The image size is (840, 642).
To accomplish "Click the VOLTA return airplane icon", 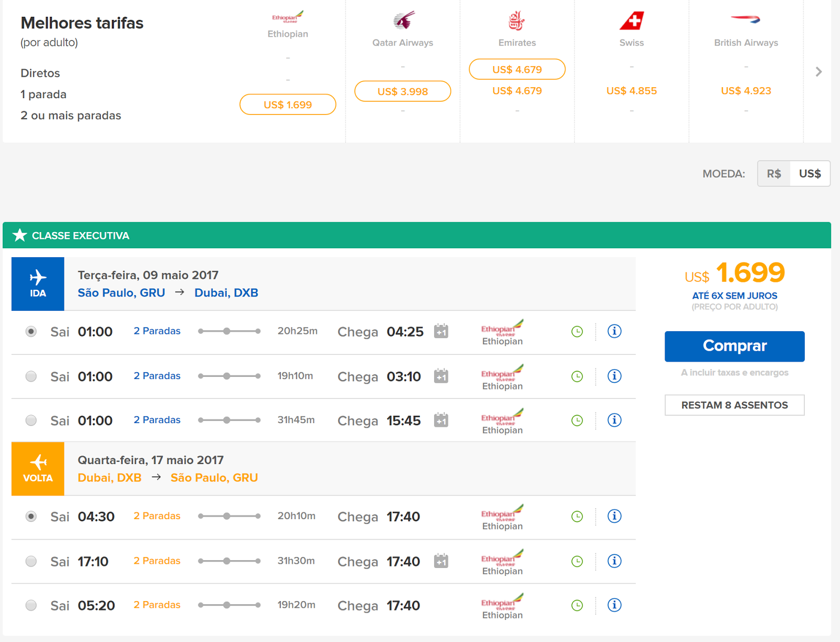I will pos(38,462).
